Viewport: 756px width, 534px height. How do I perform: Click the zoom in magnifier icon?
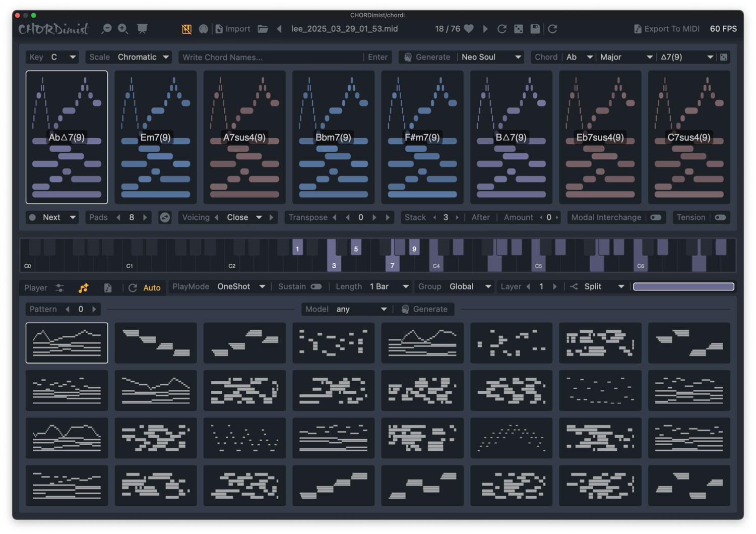click(x=123, y=29)
